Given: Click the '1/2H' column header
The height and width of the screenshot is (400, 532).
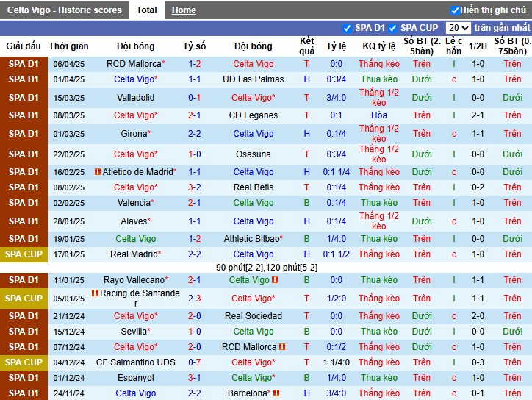Looking at the screenshot, I should [x=478, y=46].
